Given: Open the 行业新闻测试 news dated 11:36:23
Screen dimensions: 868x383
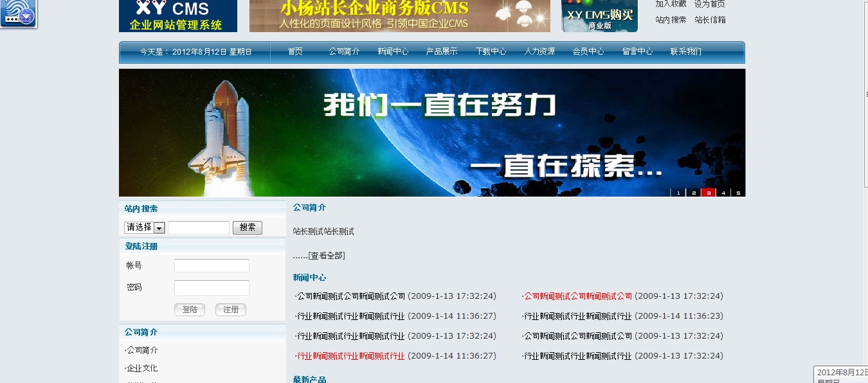Looking at the screenshot, I should click(578, 316).
